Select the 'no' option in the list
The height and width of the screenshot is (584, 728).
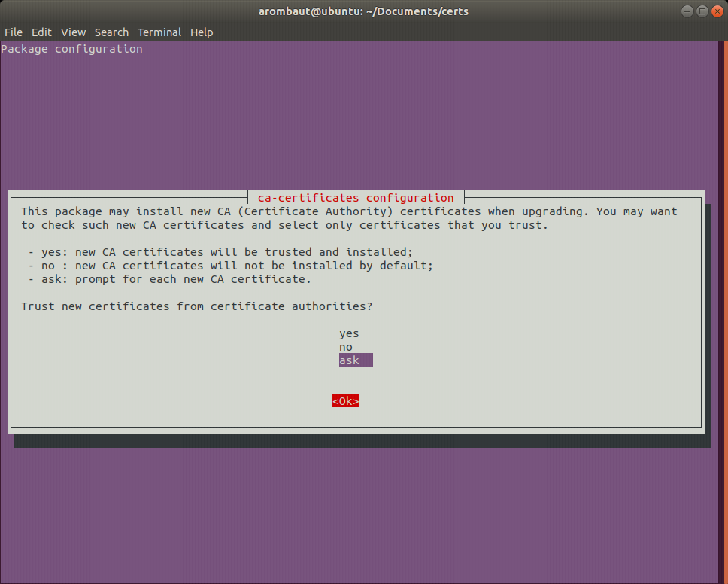346,347
